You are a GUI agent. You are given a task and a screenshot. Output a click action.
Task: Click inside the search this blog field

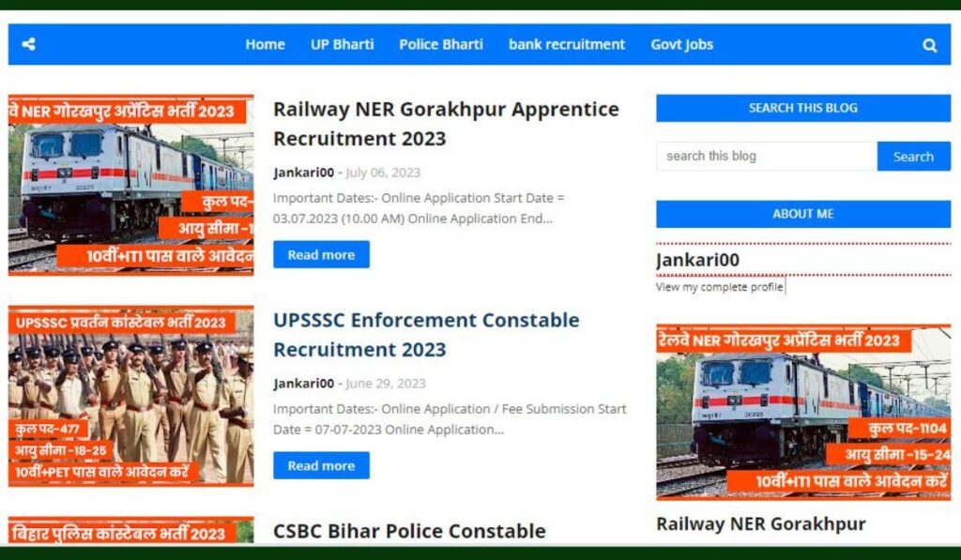pos(767,157)
